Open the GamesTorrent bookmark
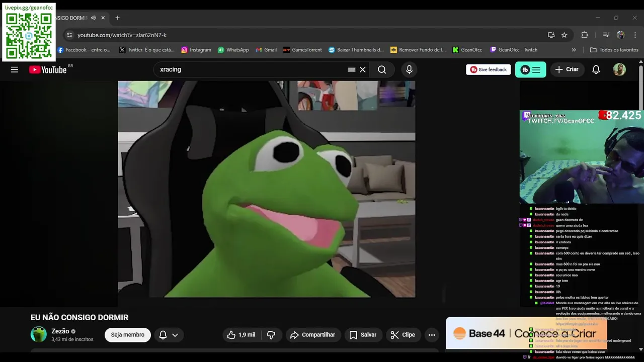Image resolution: width=644 pixels, height=362 pixels. point(302,50)
